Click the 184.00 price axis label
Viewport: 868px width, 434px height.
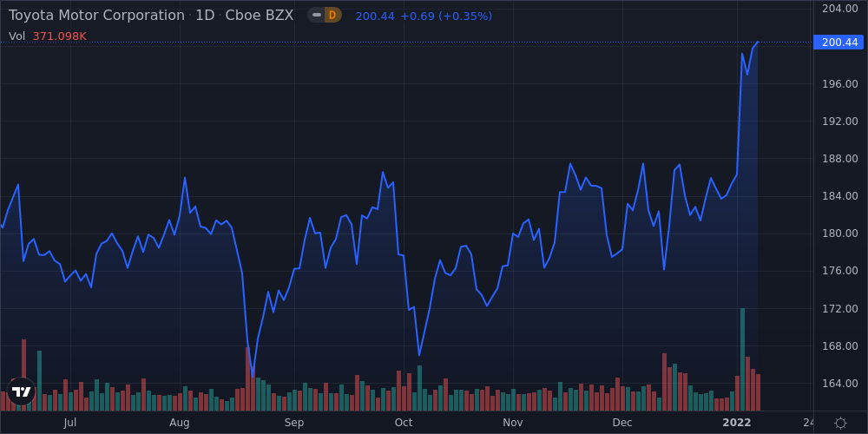click(840, 196)
